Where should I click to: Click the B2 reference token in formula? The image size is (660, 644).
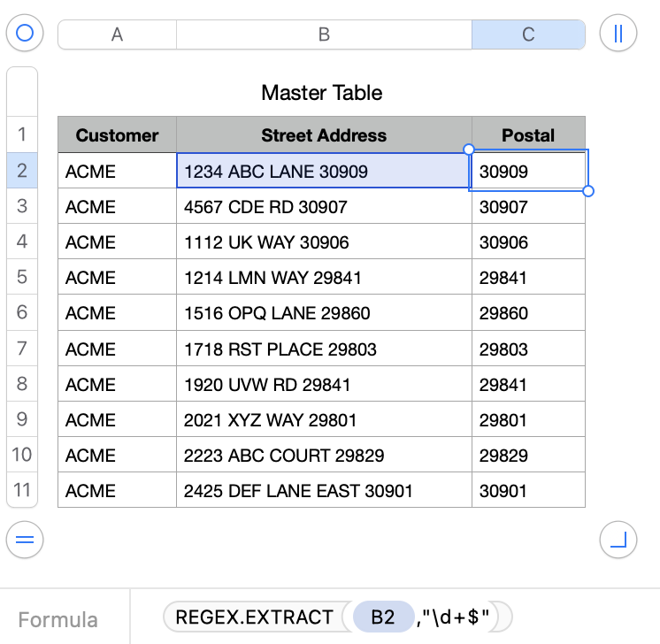click(382, 617)
